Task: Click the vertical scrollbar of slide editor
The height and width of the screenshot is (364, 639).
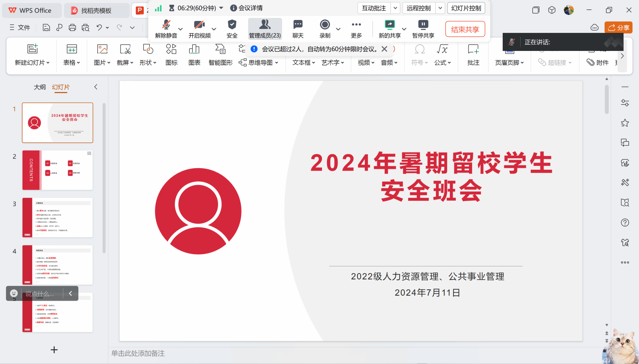Action: click(607, 100)
